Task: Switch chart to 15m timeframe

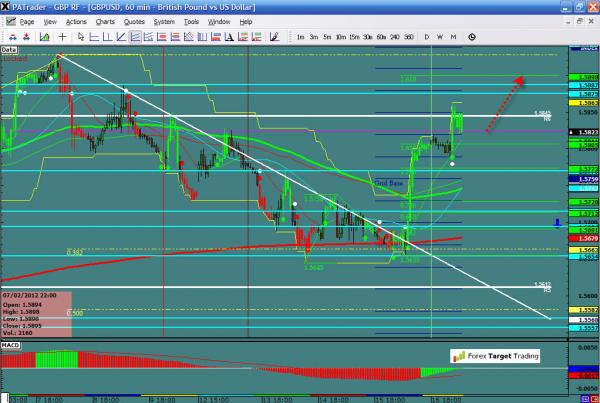Action: (355, 36)
